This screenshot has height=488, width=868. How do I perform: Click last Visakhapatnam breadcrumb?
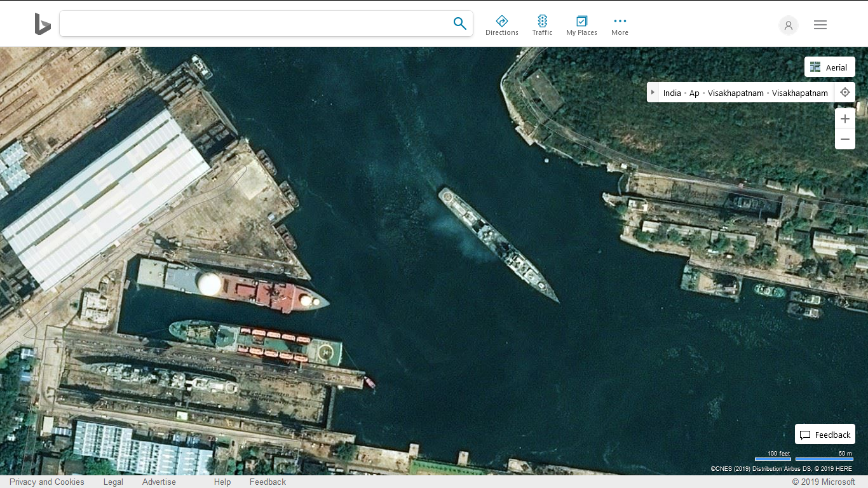(x=800, y=93)
